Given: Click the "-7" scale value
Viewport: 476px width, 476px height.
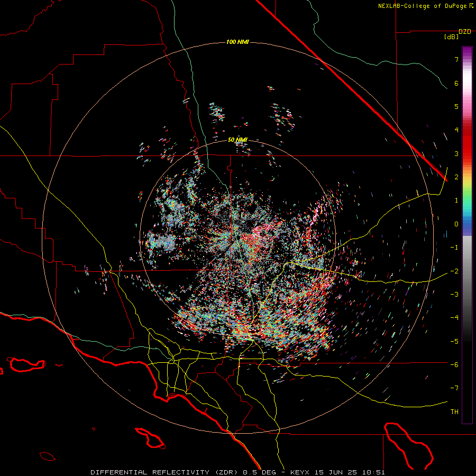Looking at the screenshot, I should click(x=454, y=388).
